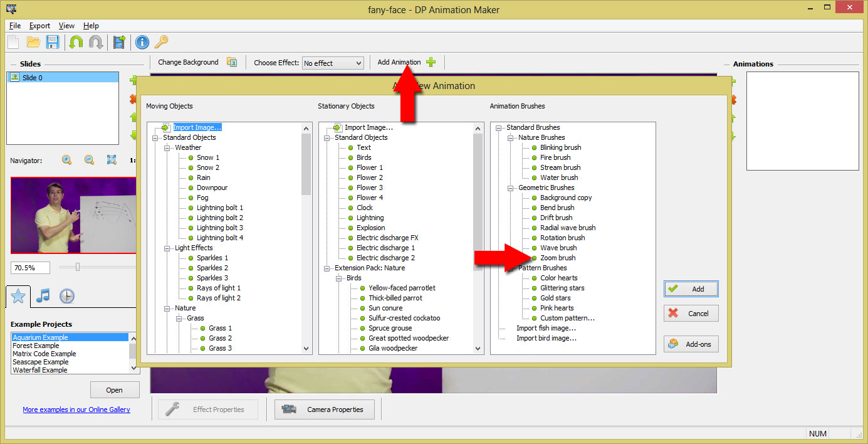868x444 pixels.
Task: Click the fit-to-window navigator icon
Action: click(x=112, y=160)
